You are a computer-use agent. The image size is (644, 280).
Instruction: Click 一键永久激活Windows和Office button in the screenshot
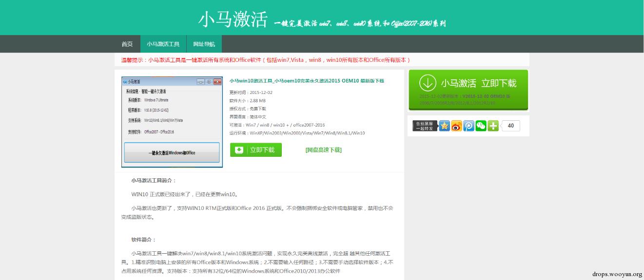tap(172, 152)
